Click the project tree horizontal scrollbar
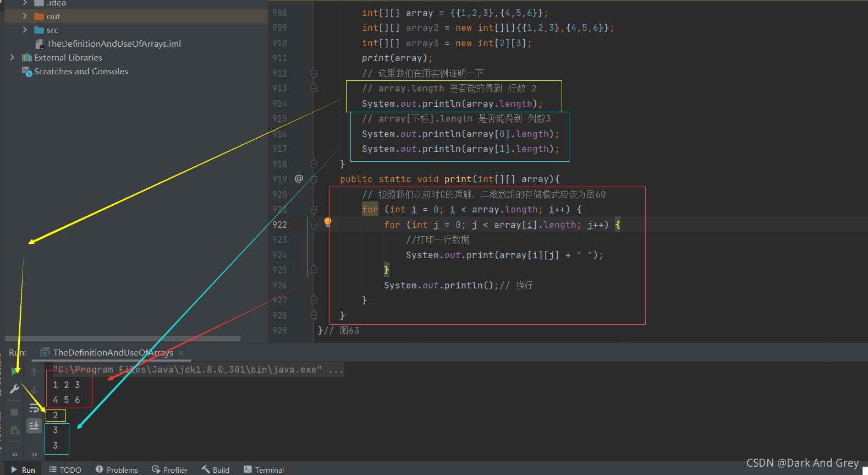 coord(123,338)
